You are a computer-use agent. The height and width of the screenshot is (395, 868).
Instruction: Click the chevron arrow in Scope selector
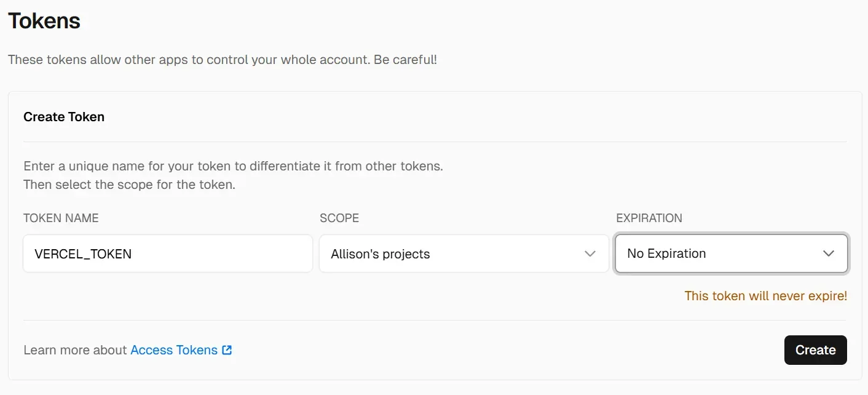click(590, 253)
